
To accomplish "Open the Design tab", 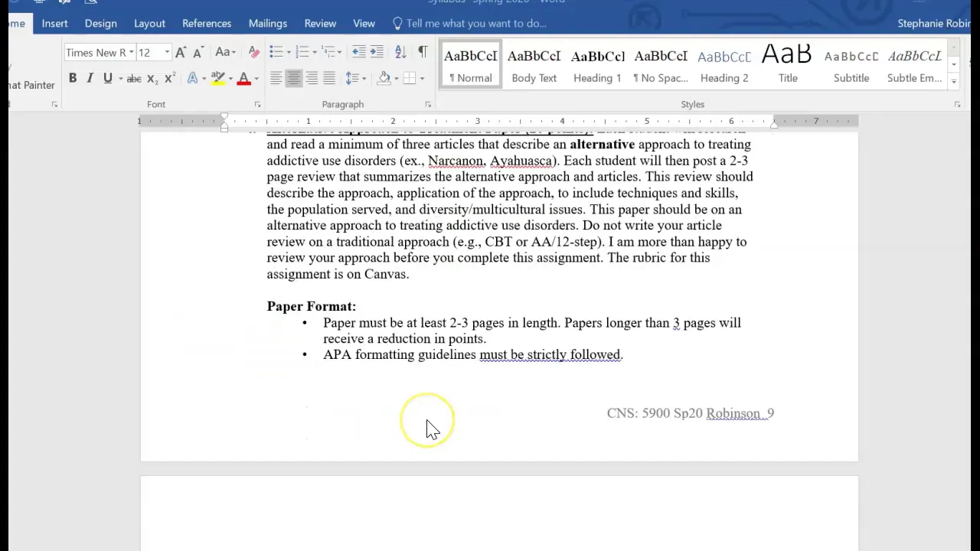I will click(100, 23).
